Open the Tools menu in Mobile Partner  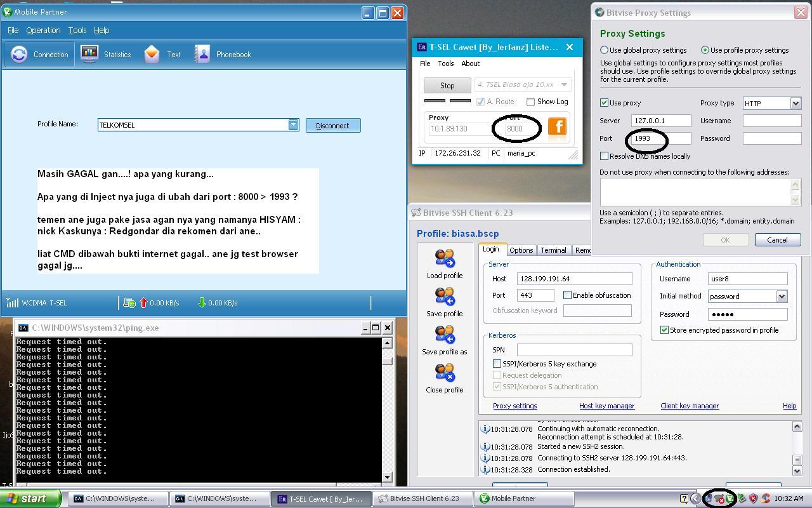tap(77, 30)
